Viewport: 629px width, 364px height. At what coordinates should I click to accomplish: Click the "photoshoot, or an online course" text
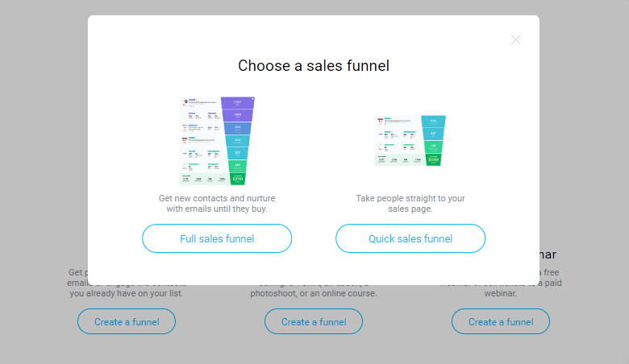314,293
